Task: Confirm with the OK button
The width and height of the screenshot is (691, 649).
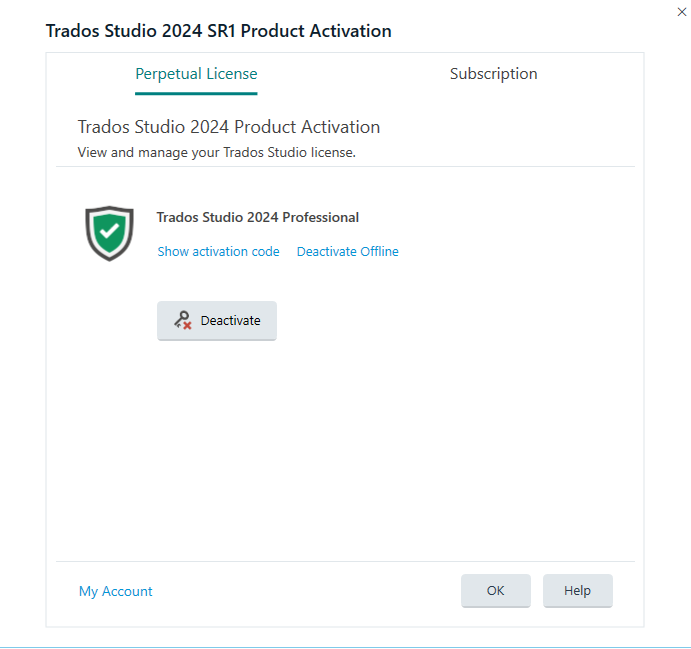Action: (x=495, y=591)
